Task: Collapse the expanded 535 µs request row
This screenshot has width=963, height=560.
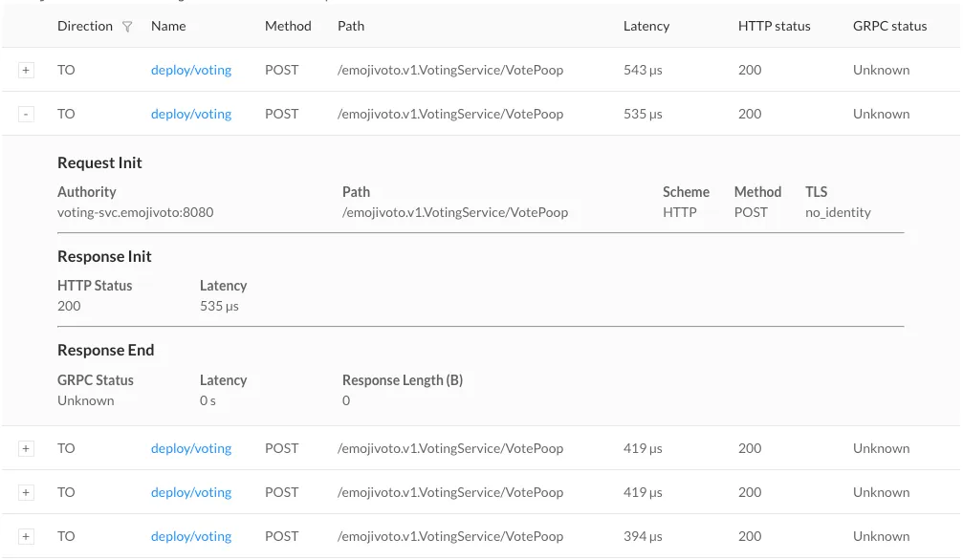Action: [x=26, y=115]
